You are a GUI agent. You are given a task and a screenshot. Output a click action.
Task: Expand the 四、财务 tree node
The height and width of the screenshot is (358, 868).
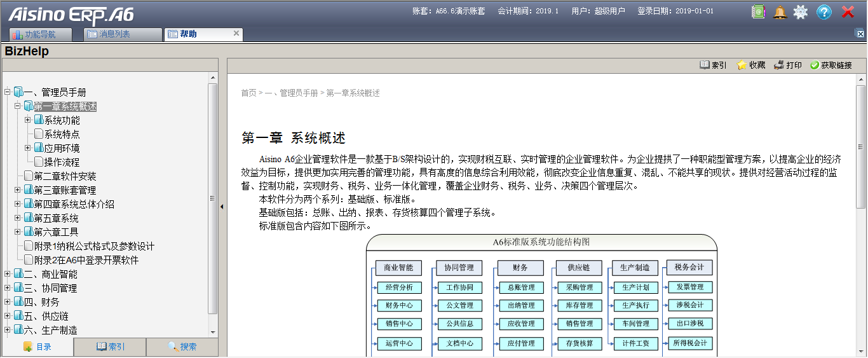point(8,302)
